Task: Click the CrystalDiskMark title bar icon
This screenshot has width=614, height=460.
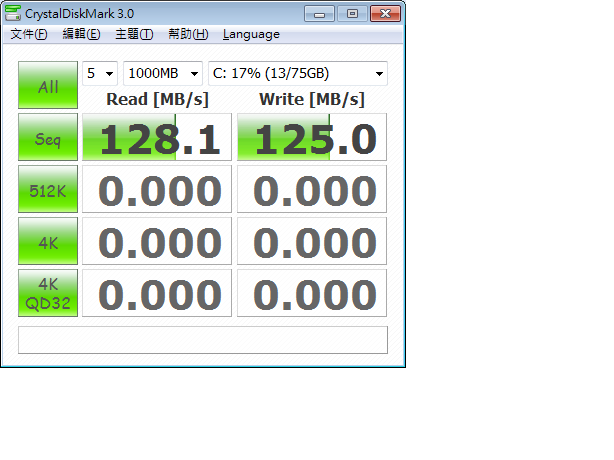Action: click(13, 13)
